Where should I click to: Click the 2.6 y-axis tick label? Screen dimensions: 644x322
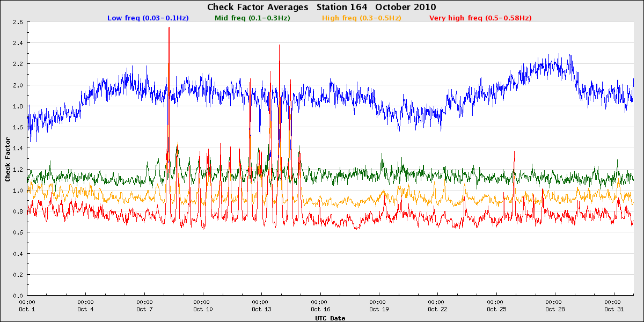tap(18, 22)
